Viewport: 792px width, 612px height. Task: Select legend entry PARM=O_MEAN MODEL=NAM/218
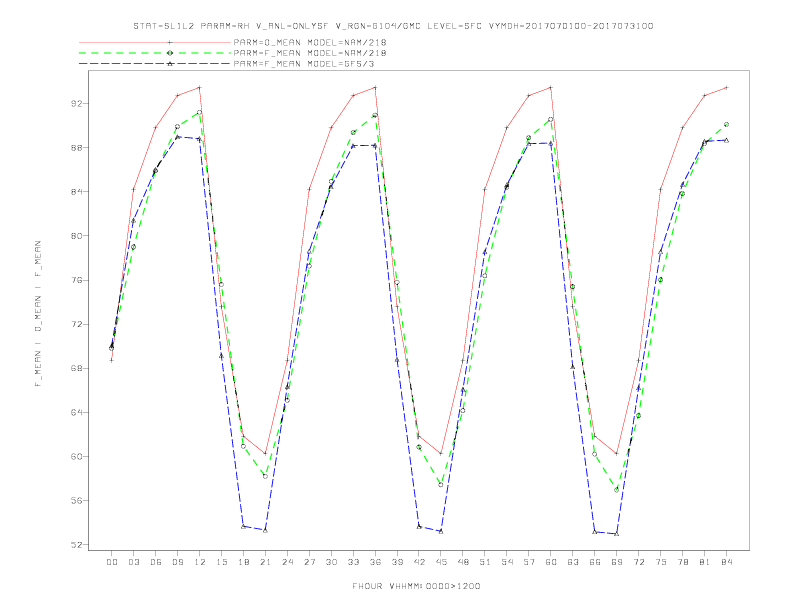pyautogui.click(x=310, y=42)
